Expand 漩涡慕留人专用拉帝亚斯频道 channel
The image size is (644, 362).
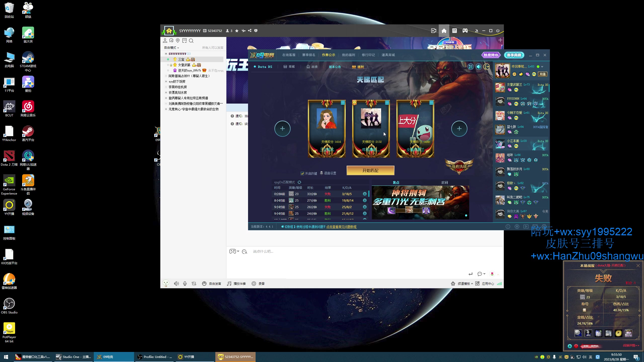coord(166,98)
